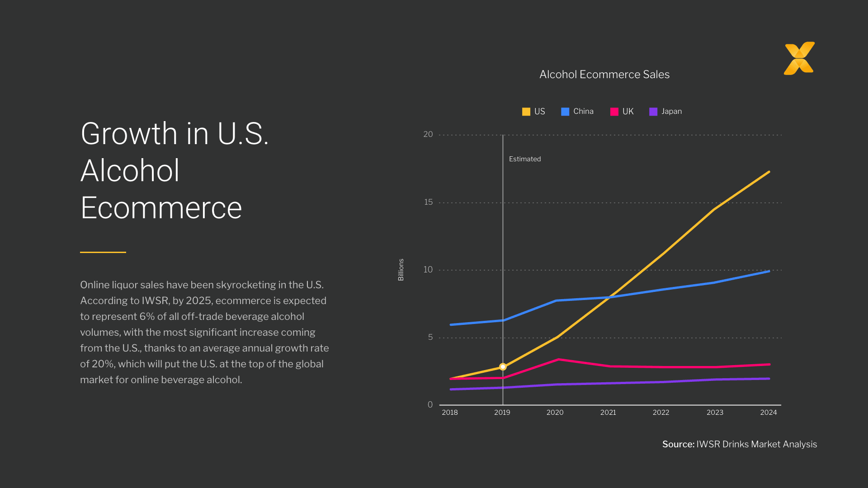Toggle the UK series visibility

pos(627,111)
